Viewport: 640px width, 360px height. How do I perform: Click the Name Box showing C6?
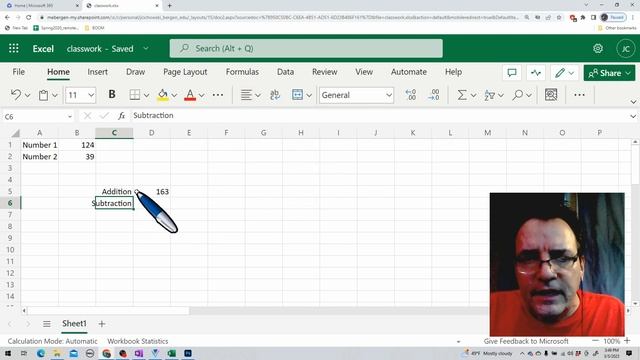click(34, 117)
